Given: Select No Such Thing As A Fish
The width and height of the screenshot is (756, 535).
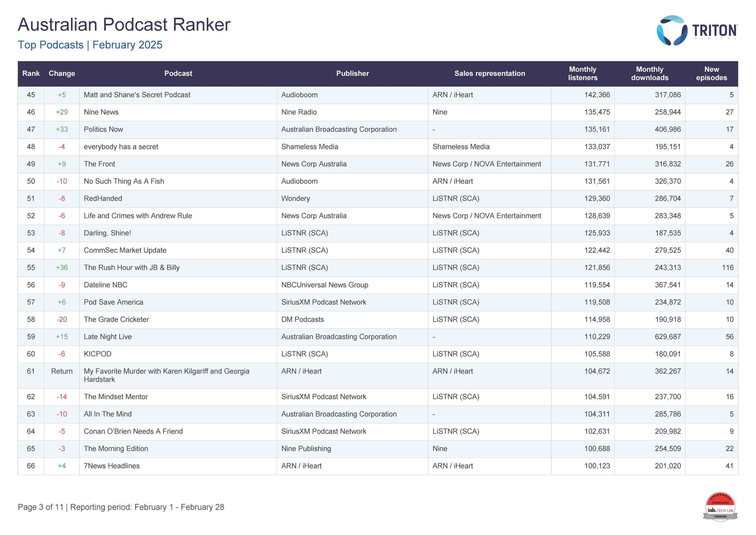Looking at the screenshot, I should click(124, 181).
